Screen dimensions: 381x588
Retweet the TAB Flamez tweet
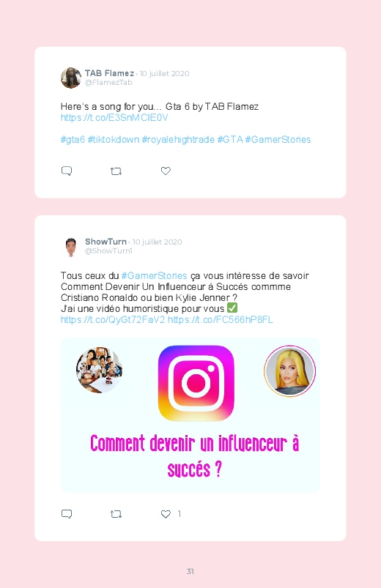116,171
